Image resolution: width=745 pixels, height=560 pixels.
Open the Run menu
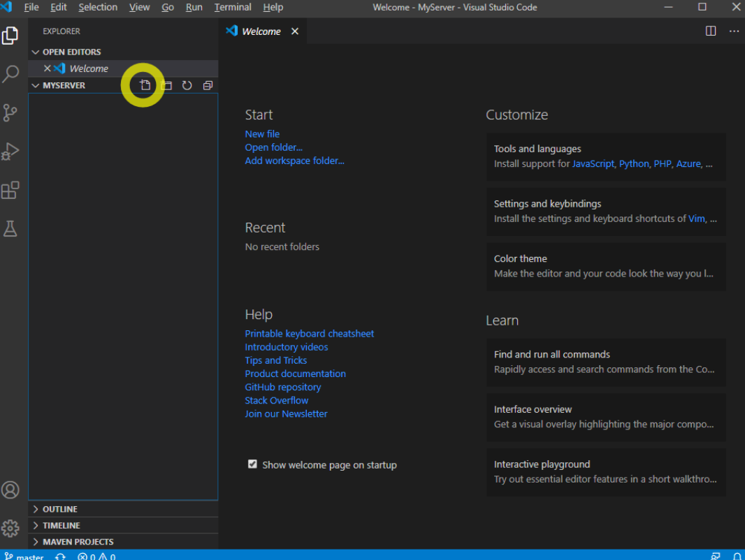click(x=194, y=7)
